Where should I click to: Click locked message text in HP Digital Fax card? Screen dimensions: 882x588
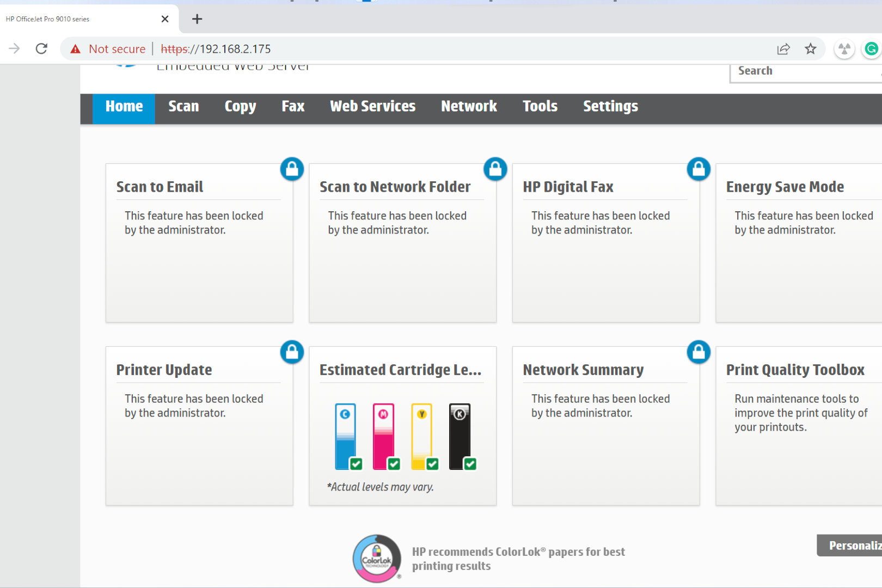tap(601, 223)
